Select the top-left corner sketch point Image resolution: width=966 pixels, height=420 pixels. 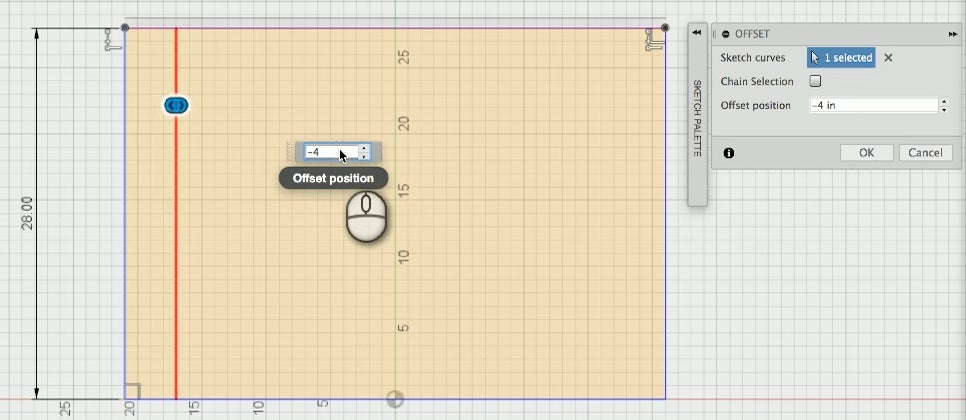(x=124, y=28)
